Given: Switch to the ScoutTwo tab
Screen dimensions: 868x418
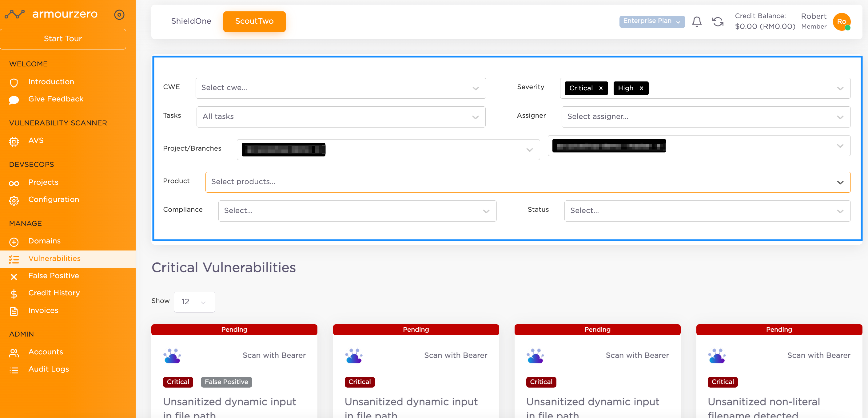Looking at the screenshot, I should click(254, 22).
